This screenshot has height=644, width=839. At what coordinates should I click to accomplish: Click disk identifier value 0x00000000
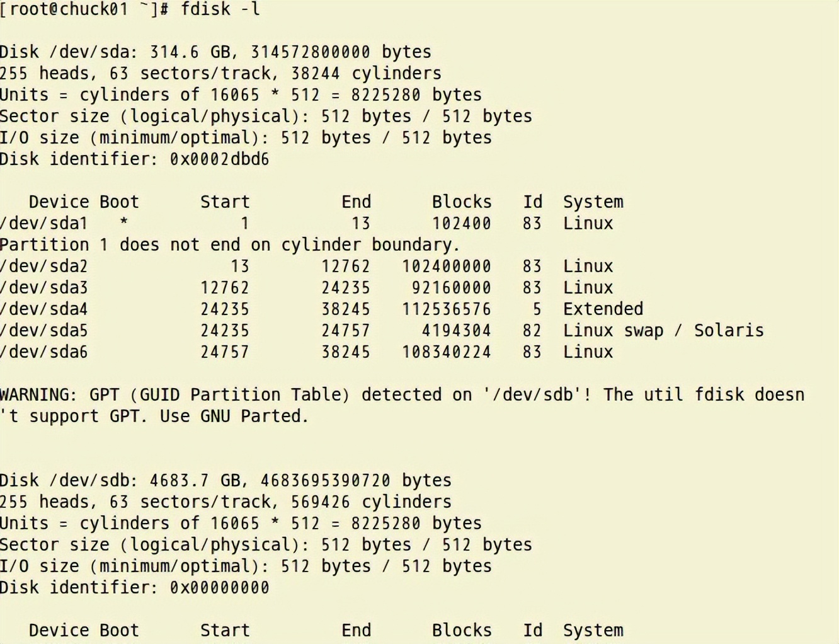pos(219,587)
